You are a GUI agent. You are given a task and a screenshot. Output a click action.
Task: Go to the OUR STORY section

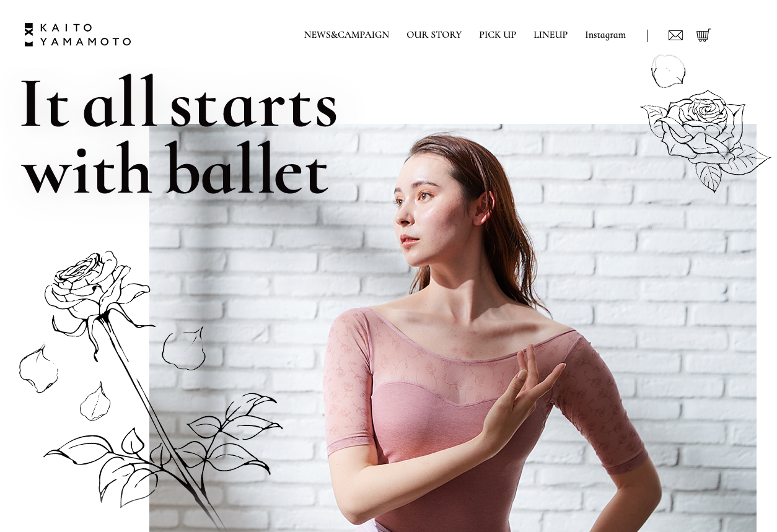(x=434, y=35)
